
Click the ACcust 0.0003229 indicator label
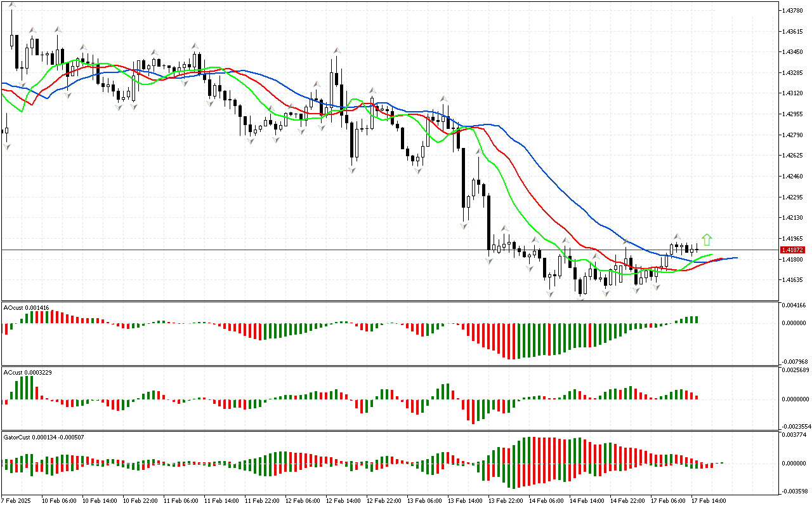tap(27, 372)
